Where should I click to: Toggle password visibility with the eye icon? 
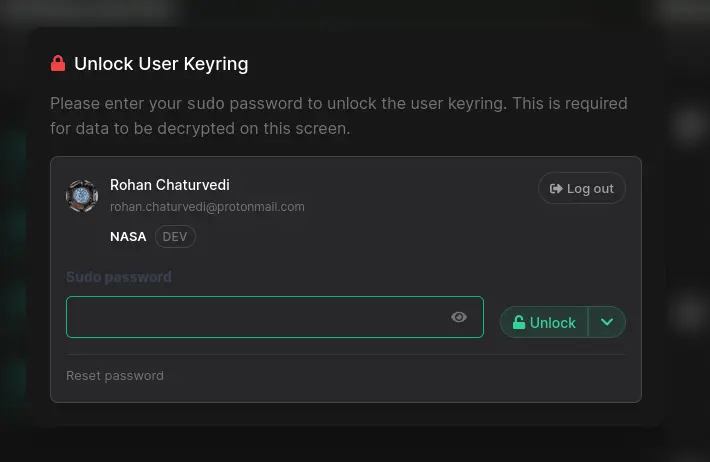tap(459, 317)
